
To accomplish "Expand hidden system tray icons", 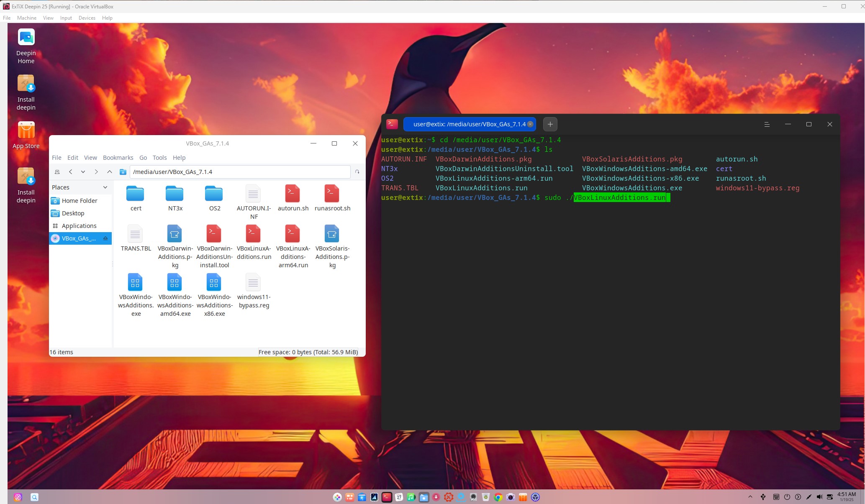I will coord(750,497).
